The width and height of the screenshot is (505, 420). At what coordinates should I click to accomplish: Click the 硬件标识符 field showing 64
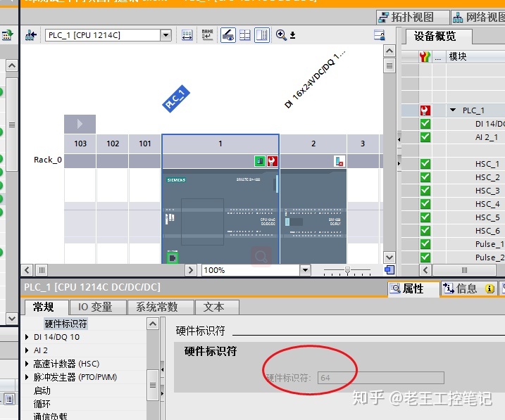click(x=380, y=378)
